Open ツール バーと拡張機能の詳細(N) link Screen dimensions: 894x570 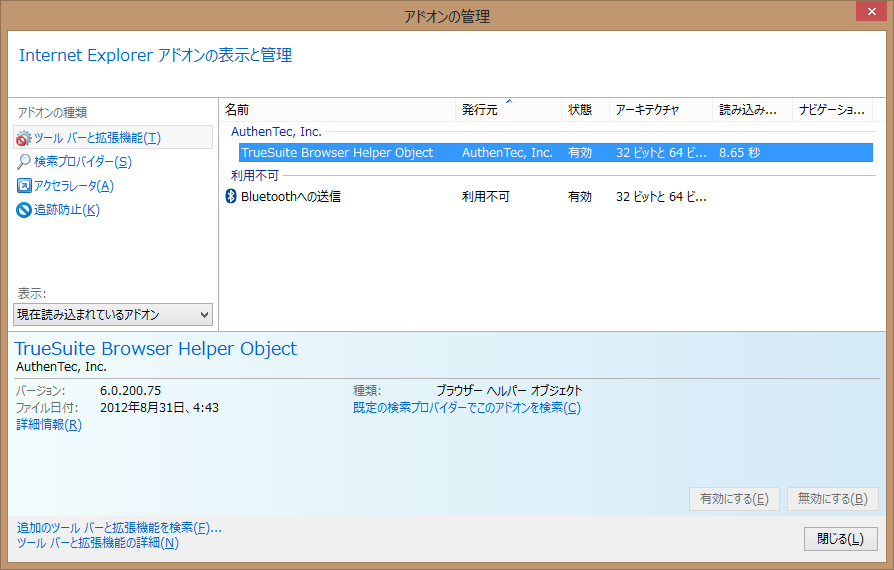(97, 543)
